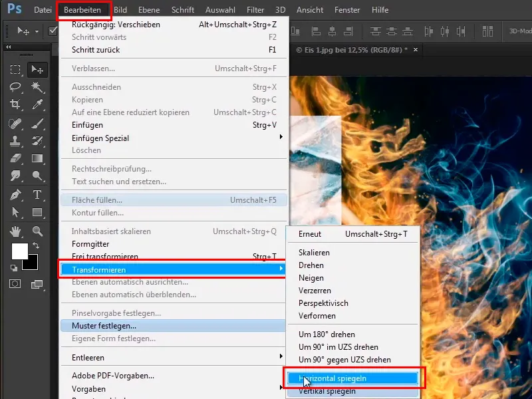Select the Lasso tool
532x399 pixels.
tap(15, 87)
